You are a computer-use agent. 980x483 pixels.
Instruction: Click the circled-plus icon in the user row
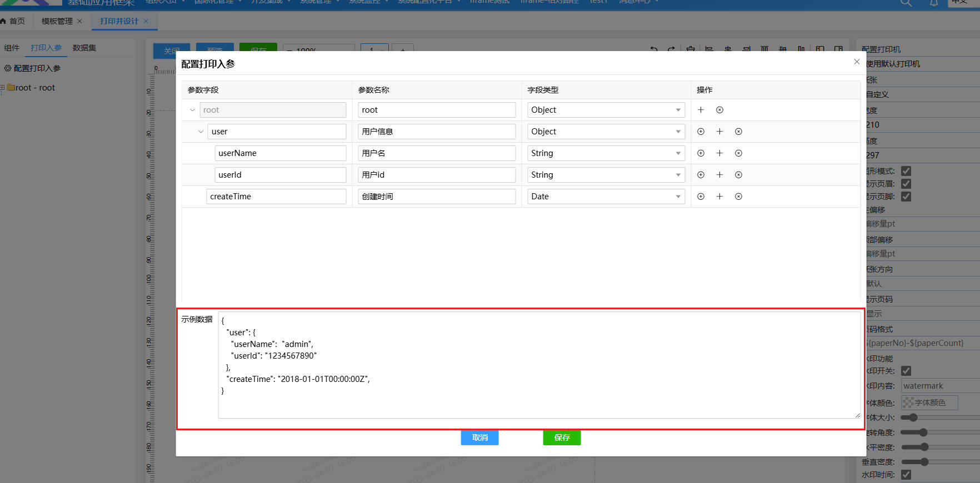701,132
